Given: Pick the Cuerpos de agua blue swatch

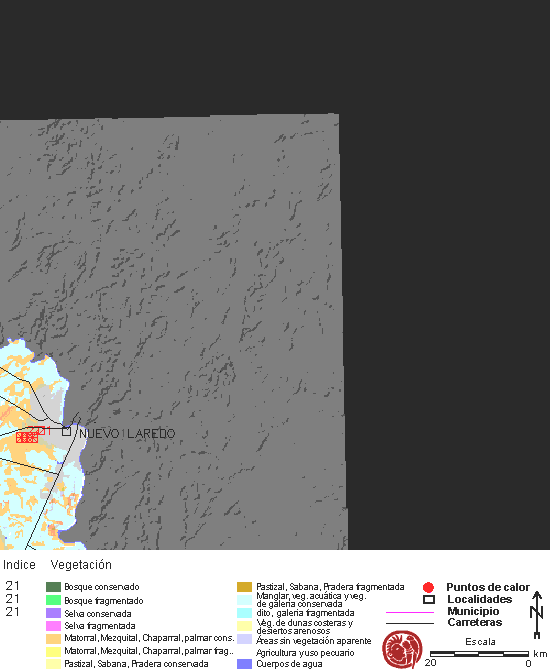Looking at the screenshot, I should click(x=244, y=664).
